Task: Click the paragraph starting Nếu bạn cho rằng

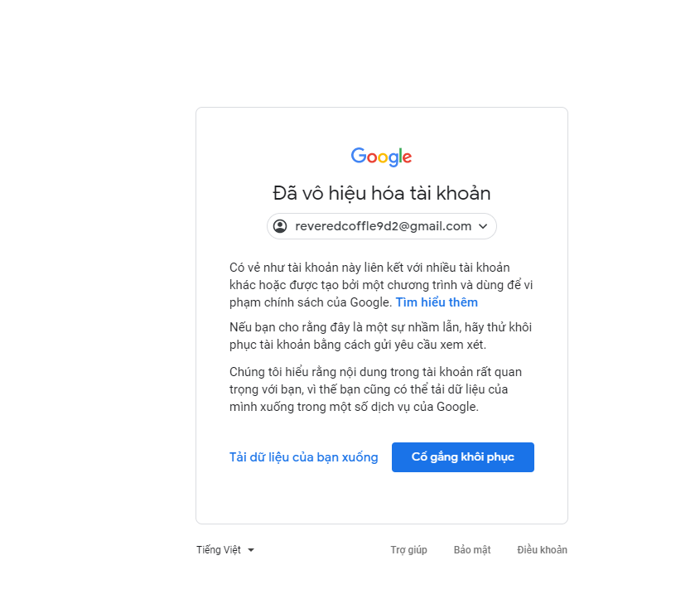Action: point(380,336)
